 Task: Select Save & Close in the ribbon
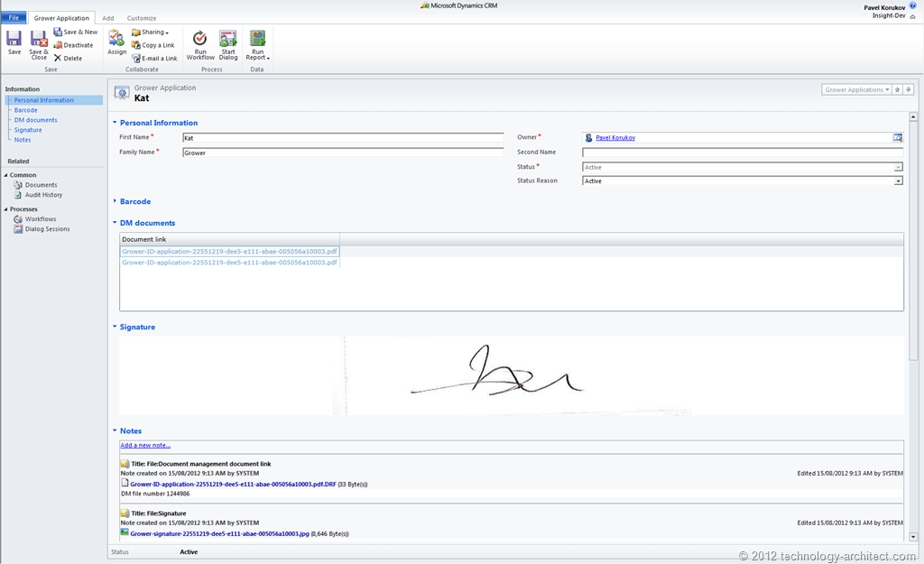[38, 42]
